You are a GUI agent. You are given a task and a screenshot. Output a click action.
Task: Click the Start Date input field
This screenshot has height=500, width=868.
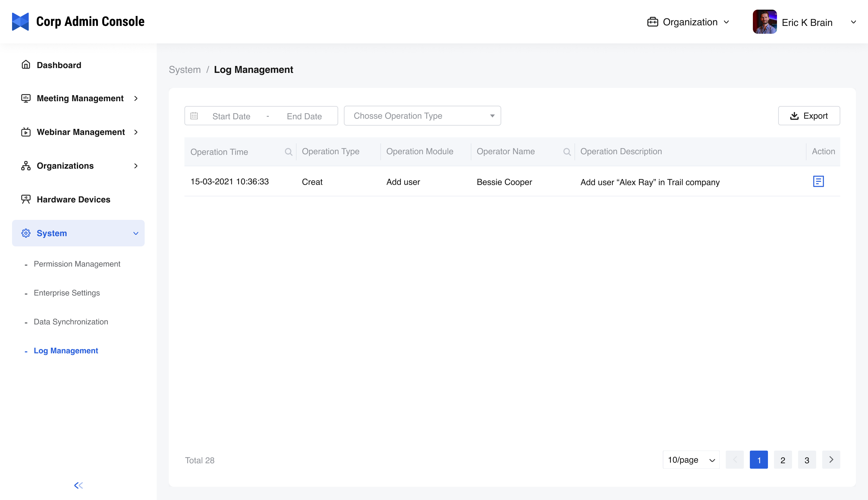point(231,116)
